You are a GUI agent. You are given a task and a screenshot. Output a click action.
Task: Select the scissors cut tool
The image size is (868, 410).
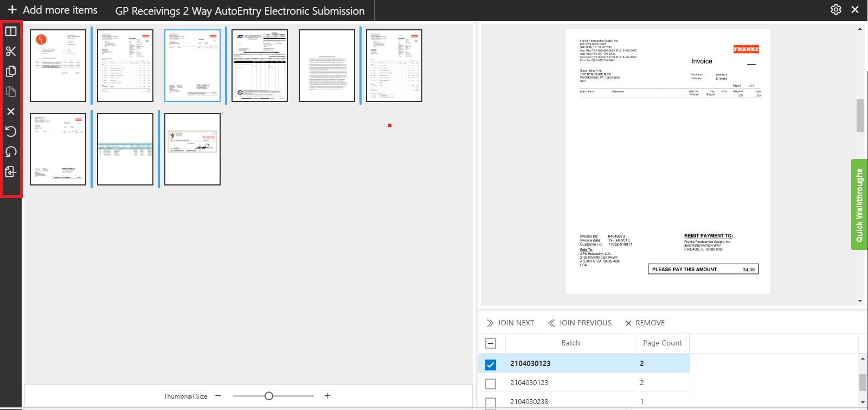[x=11, y=52]
